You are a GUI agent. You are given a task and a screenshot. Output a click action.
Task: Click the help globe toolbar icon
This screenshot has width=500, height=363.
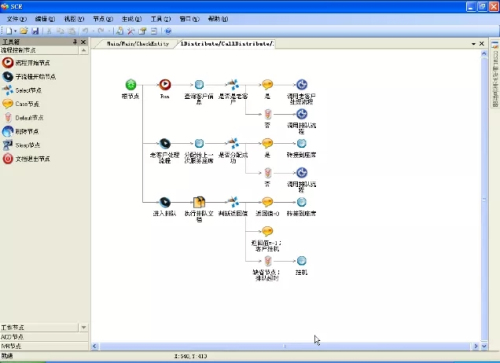168,31
